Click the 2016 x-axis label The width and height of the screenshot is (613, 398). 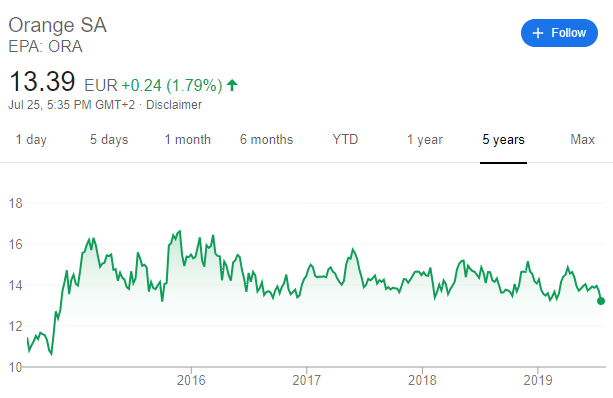[x=191, y=380]
